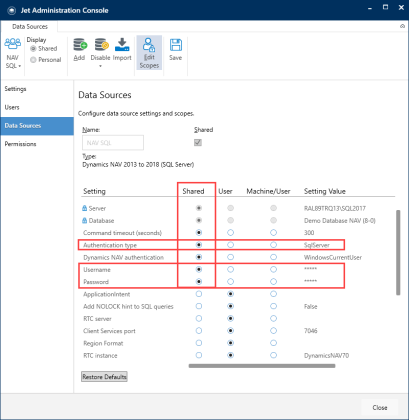Click the Add data source icon
This screenshot has height=420, width=409.
tap(80, 45)
